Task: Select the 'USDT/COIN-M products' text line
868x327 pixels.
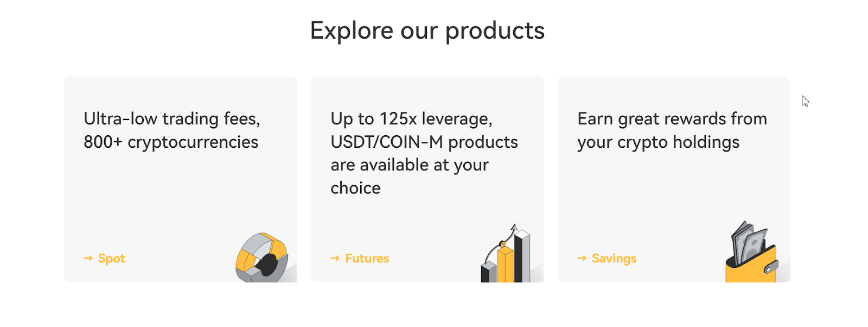Action: 424,142
